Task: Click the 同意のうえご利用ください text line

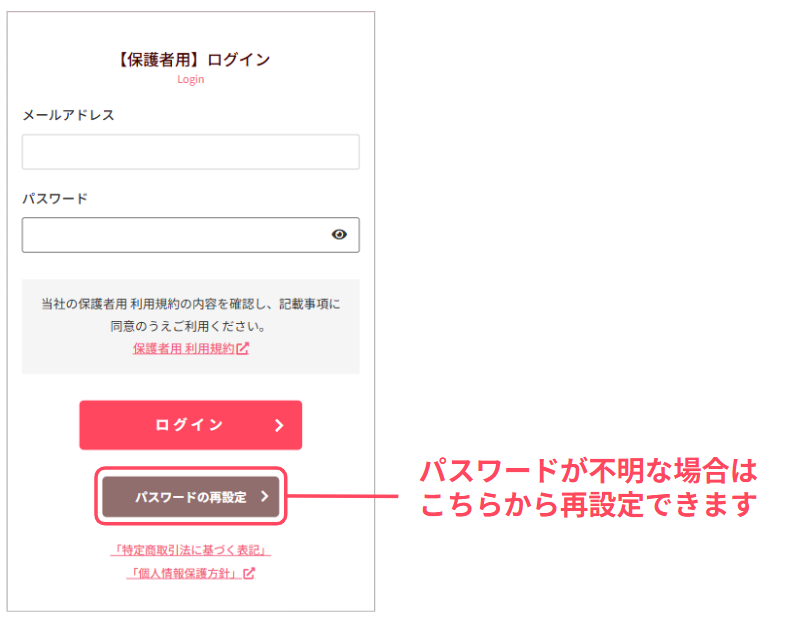Action: click(190, 326)
